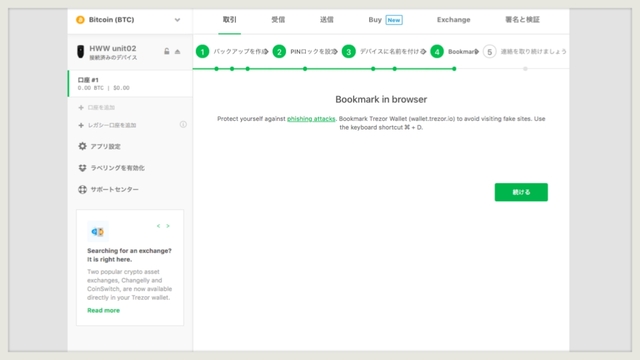Screen dimensions: 640x360
Task: Click the Read more link in promo card
Action: point(104,310)
